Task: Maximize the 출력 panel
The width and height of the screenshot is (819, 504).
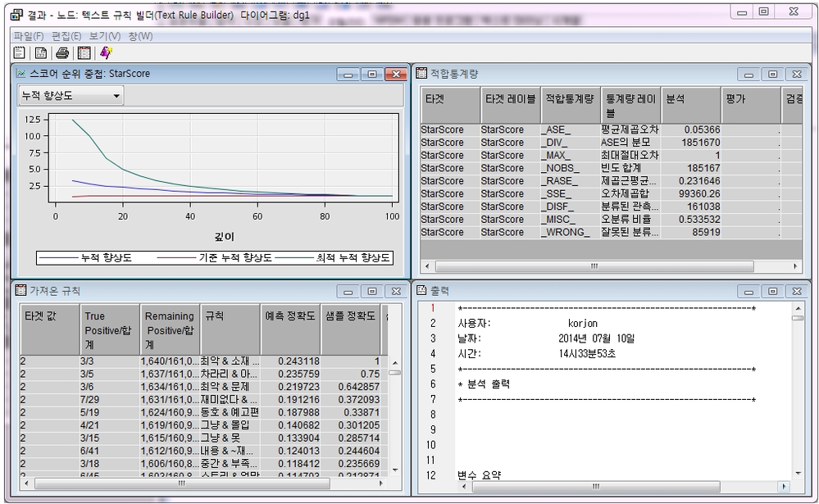Action: 772,291
